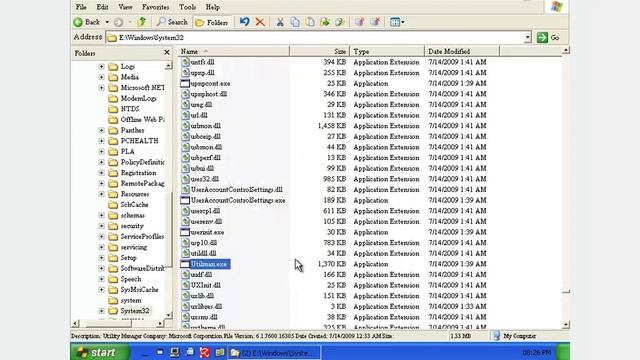
Task: Click the Copy To folder icon
Action: coord(340,22)
